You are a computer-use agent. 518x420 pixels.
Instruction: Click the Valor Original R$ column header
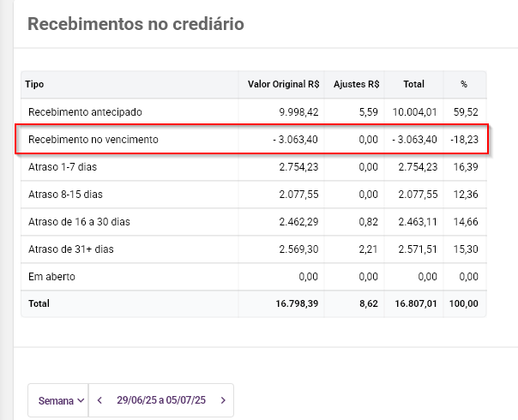click(283, 85)
